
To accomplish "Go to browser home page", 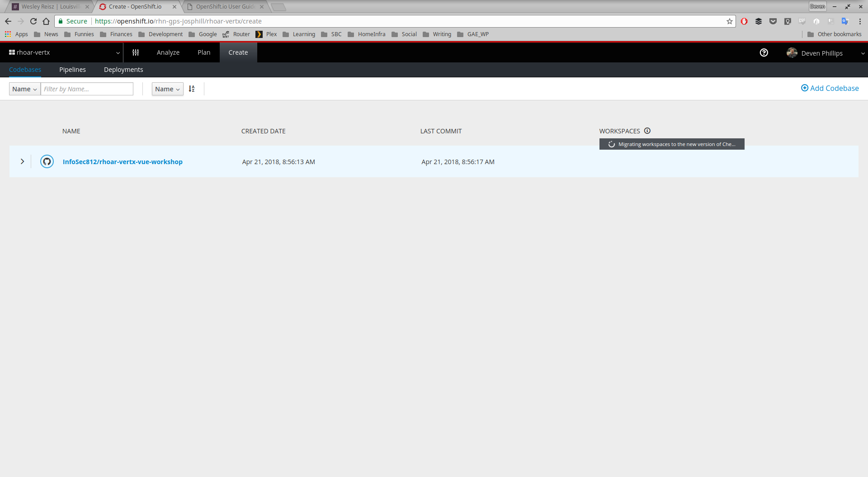I will click(46, 21).
